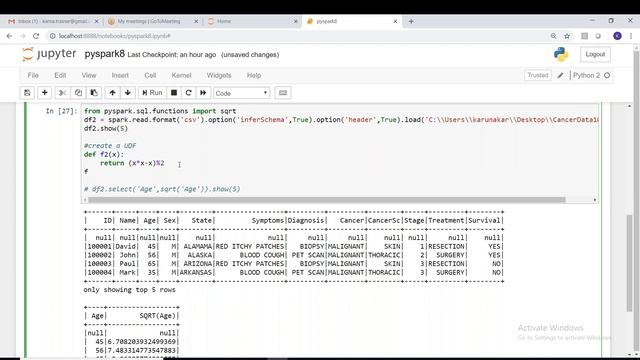Click the Run button
Screen dimensions: 640x360
coord(152,93)
